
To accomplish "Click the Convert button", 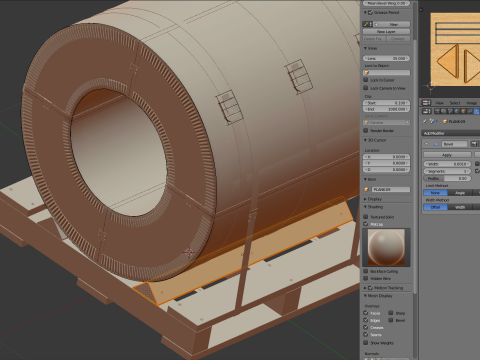I will tap(398, 39).
